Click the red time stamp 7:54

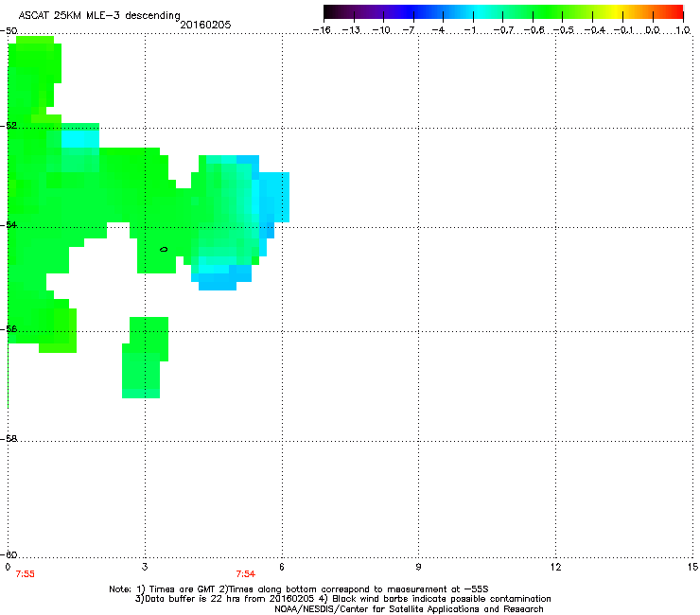(x=246, y=574)
